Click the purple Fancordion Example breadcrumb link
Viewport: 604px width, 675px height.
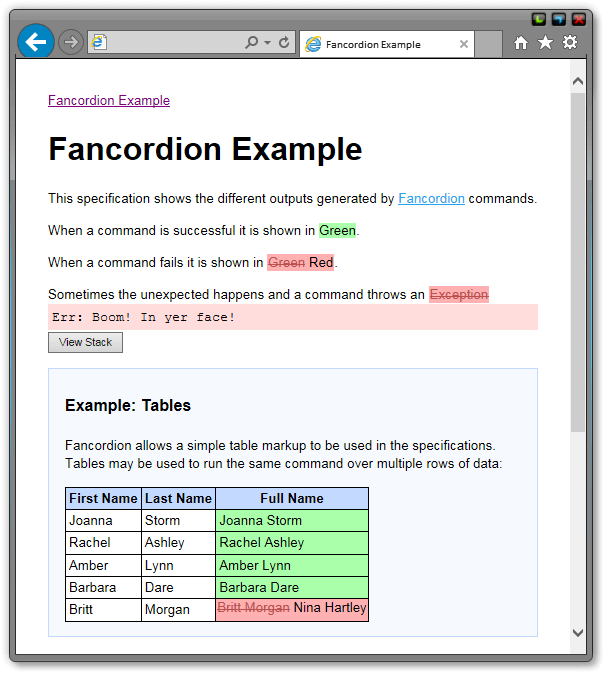coord(109,100)
